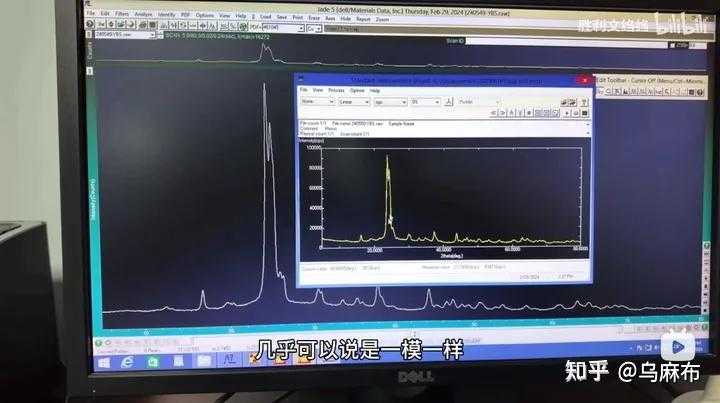Click the Print button in Jade toolbar
This screenshot has height=403, width=720.
[298, 17]
